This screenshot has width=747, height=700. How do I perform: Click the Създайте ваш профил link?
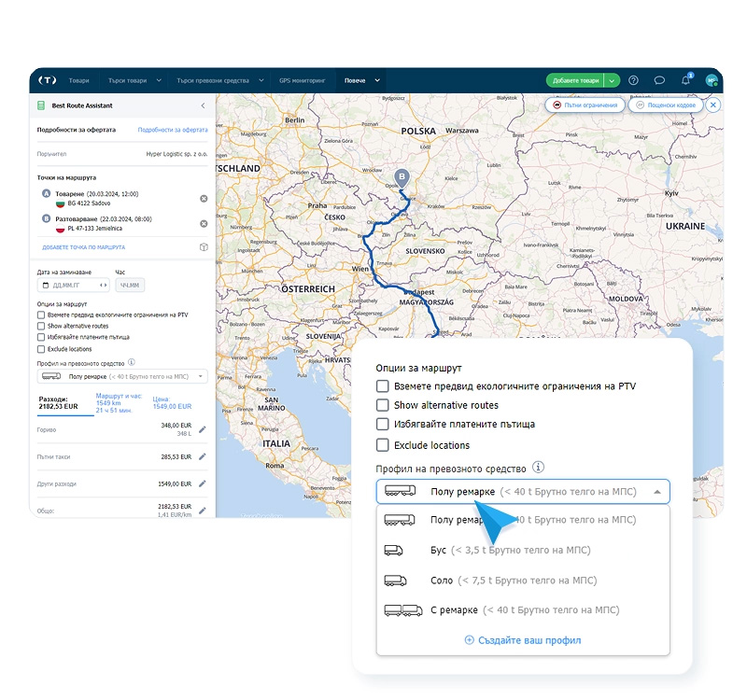pos(523,640)
